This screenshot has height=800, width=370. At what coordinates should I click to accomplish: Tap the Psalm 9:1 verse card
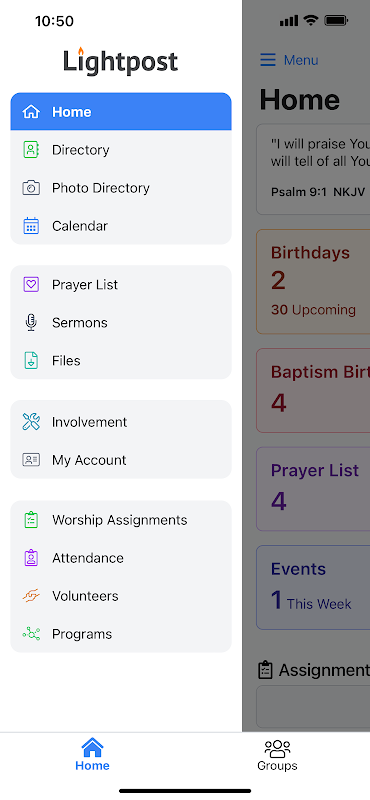[313, 169]
